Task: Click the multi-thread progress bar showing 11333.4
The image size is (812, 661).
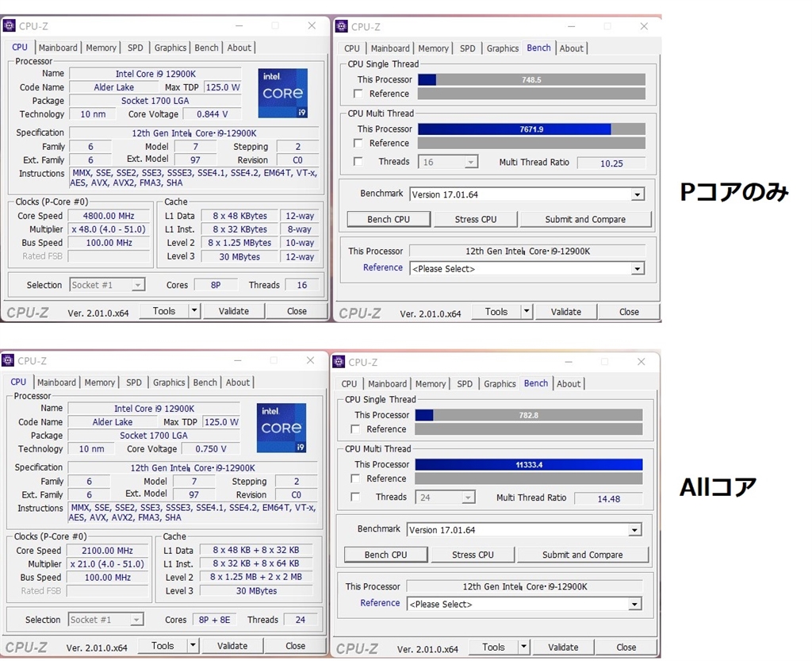Action: point(529,465)
